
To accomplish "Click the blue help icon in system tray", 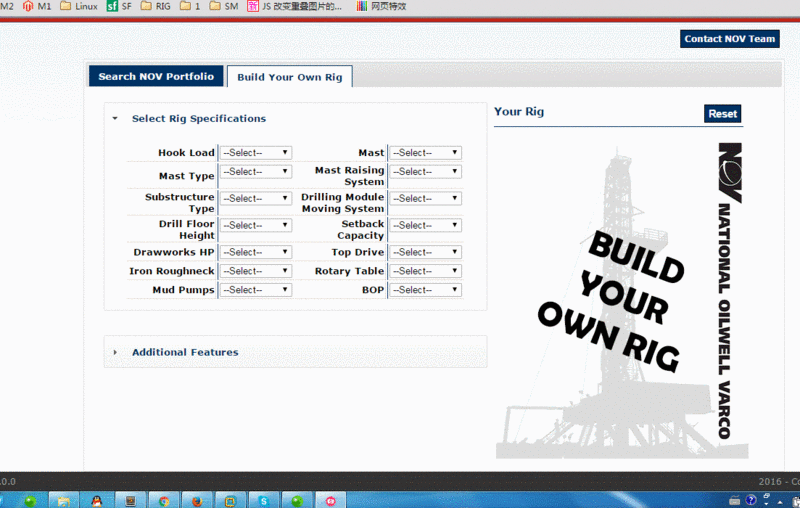I will coord(751,500).
